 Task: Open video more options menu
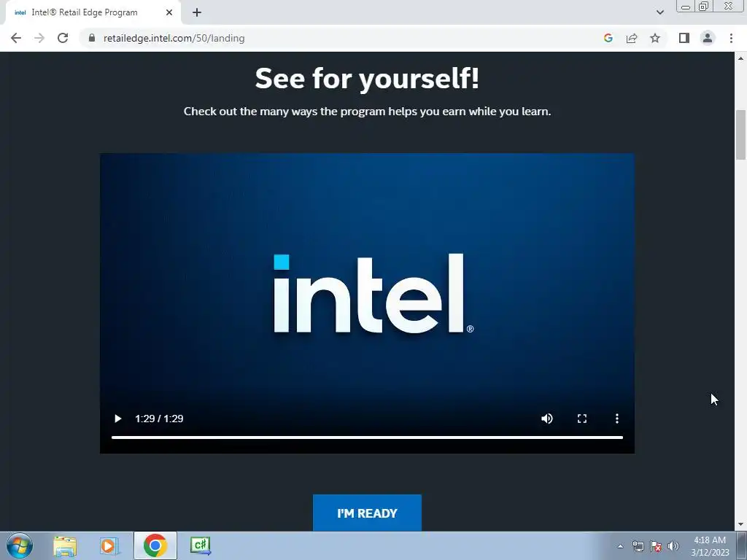click(x=617, y=419)
